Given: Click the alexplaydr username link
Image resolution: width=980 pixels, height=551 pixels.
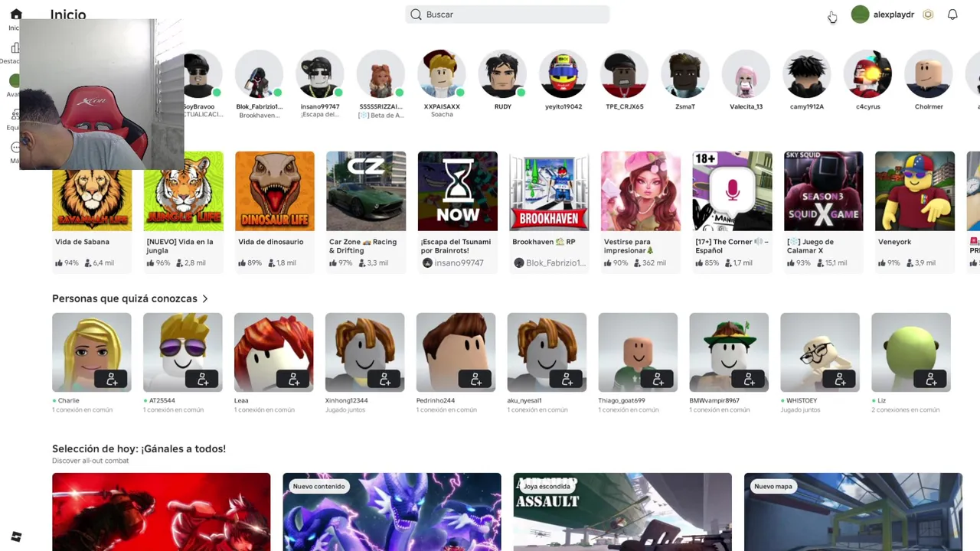Looking at the screenshot, I should coord(893,15).
